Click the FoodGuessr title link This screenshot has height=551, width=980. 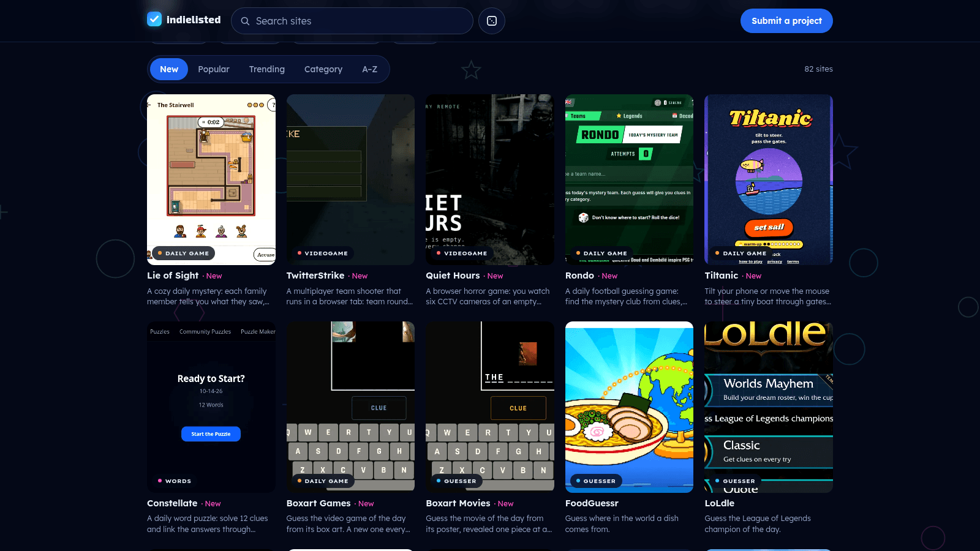coord(592,503)
